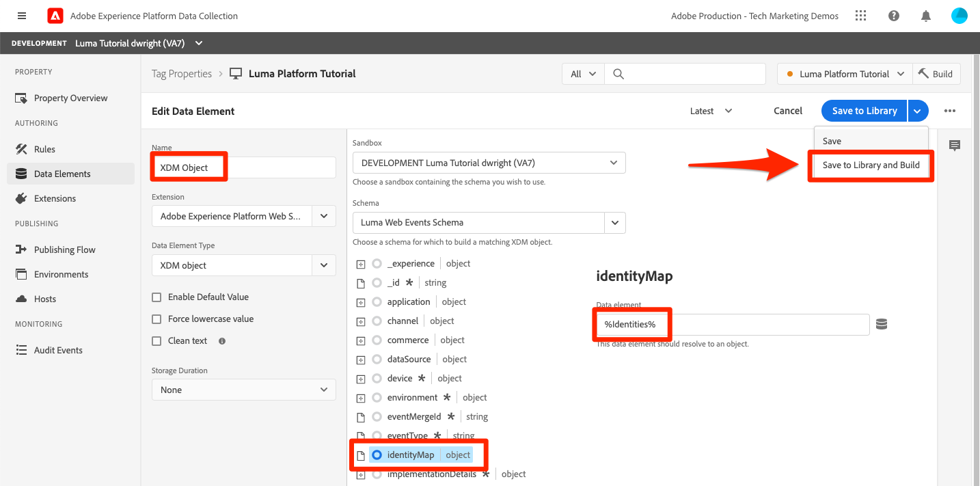Click the Data Elements database icon

[x=21, y=174]
